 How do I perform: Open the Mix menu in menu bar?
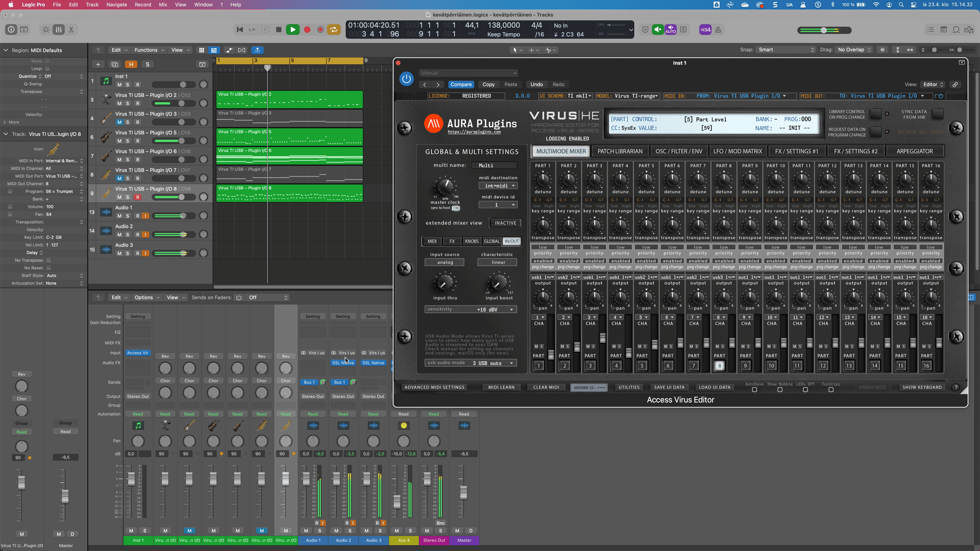163,5
